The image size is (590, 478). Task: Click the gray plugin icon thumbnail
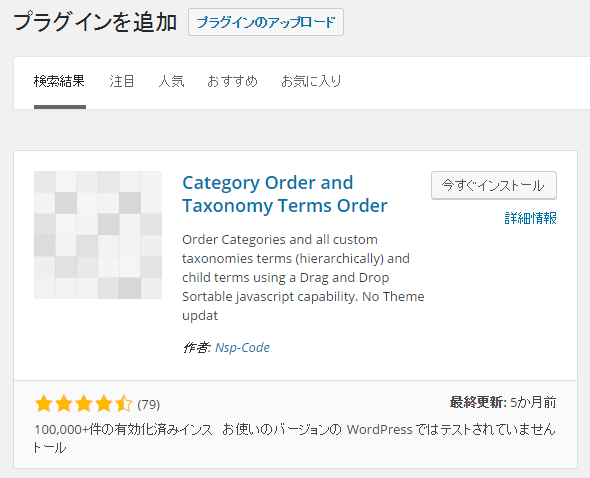tap(98, 235)
